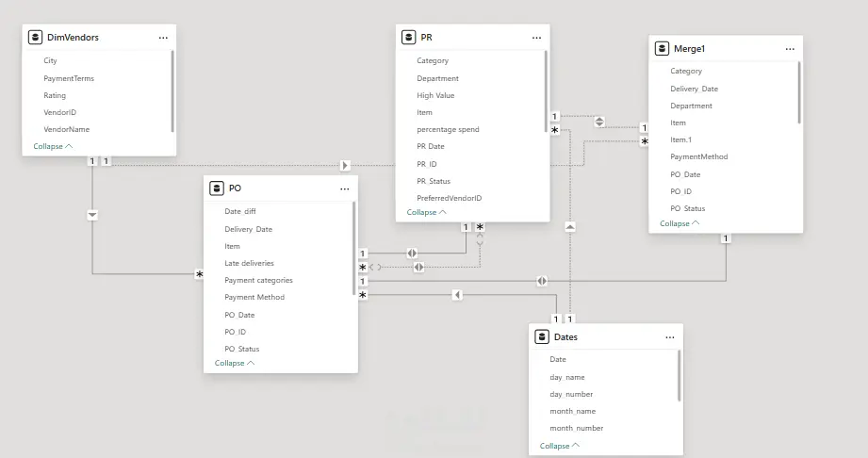The width and height of the screenshot is (868, 458).
Task: Open the Dates table ellipsis menu
Action: (670, 337)
